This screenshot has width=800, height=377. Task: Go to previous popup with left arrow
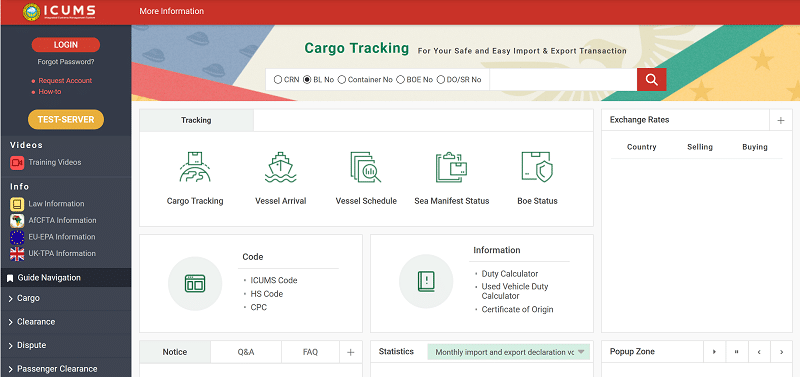click(x=759, y=352)
